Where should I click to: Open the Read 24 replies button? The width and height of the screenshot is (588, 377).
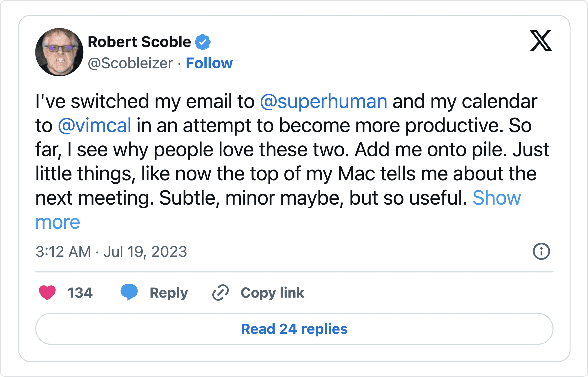[x=294, y=329]
